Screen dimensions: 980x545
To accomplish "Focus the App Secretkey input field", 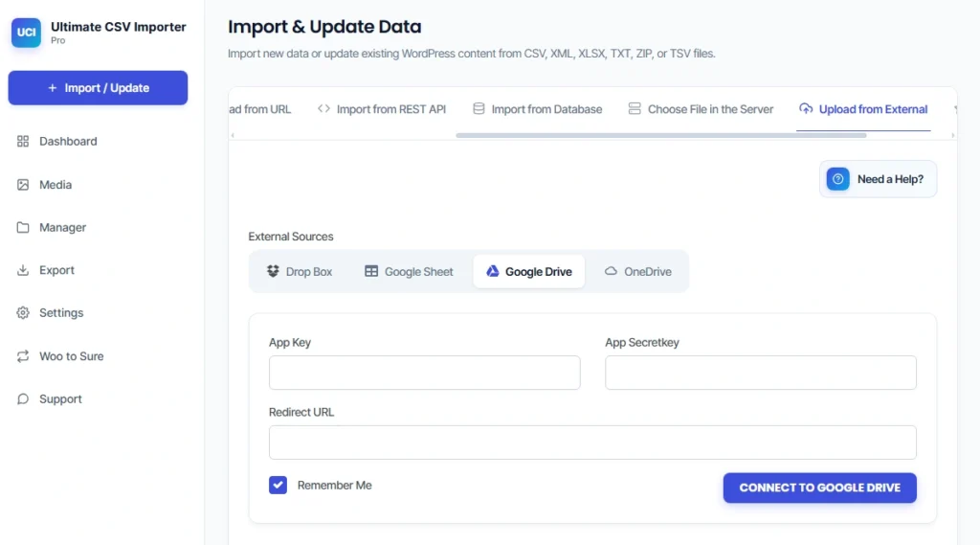I will click(761, 373).
